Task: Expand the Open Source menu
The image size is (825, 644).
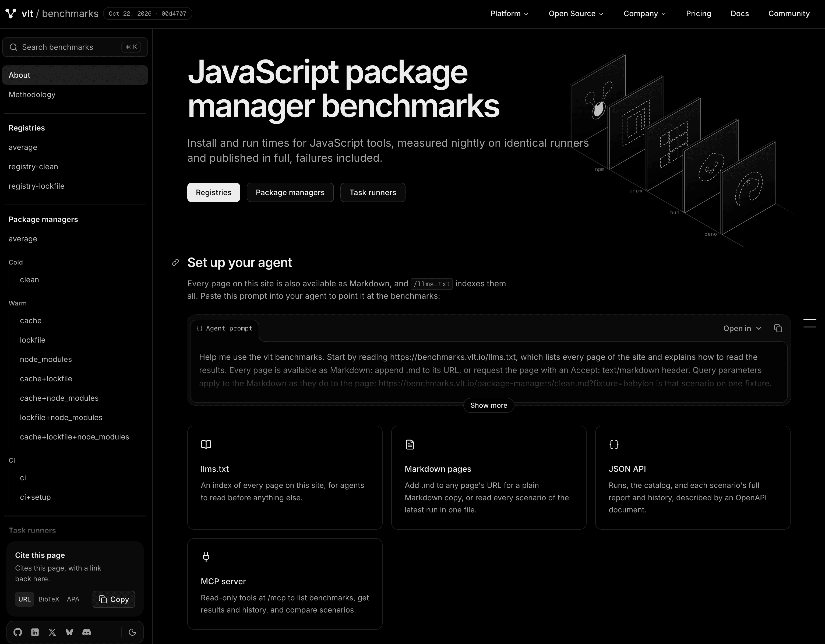Action: pos(576,14)
